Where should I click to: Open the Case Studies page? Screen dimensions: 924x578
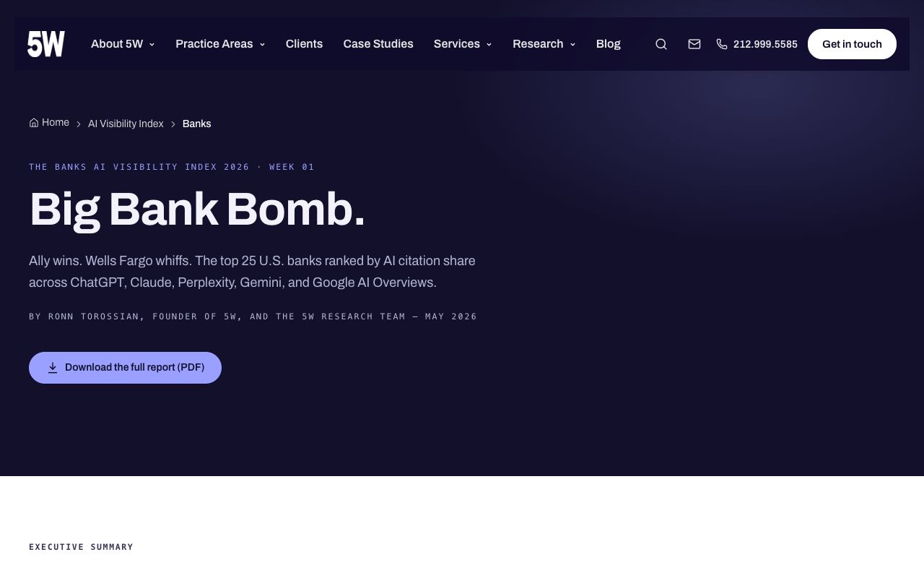[x=378, y=44]
